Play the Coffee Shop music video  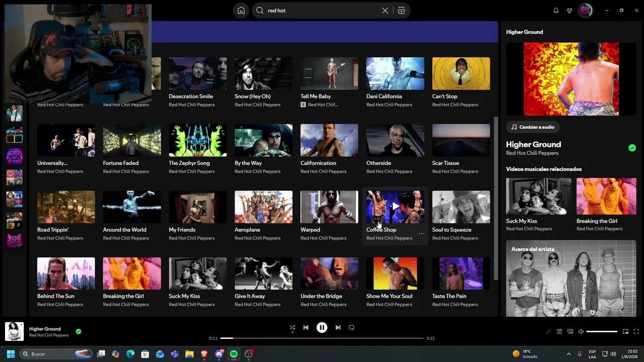pyautogui.click(x=395, y=207)
